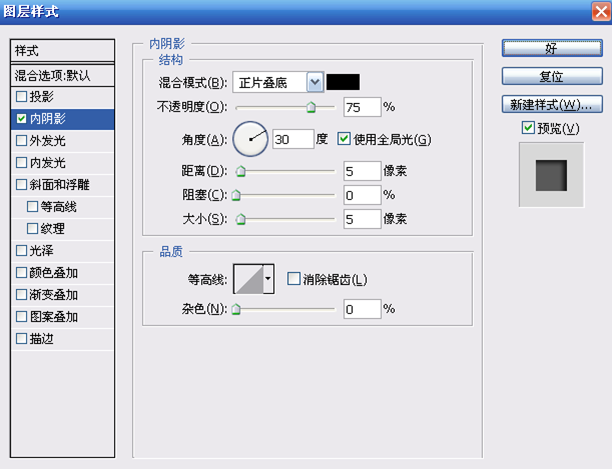Viewport: 612px width, 469px height.
Task: Open the 混合模式 blend mode dropdown
Action: tap(315, 82)
